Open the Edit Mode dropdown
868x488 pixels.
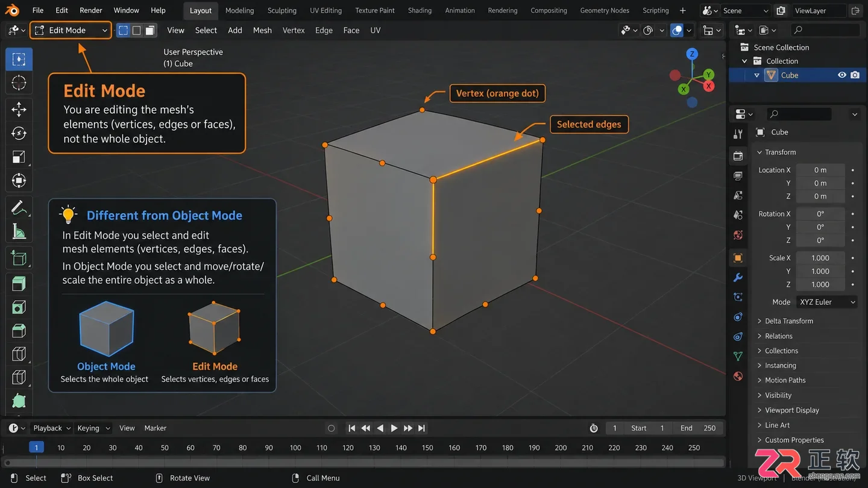tap(71, 30)
